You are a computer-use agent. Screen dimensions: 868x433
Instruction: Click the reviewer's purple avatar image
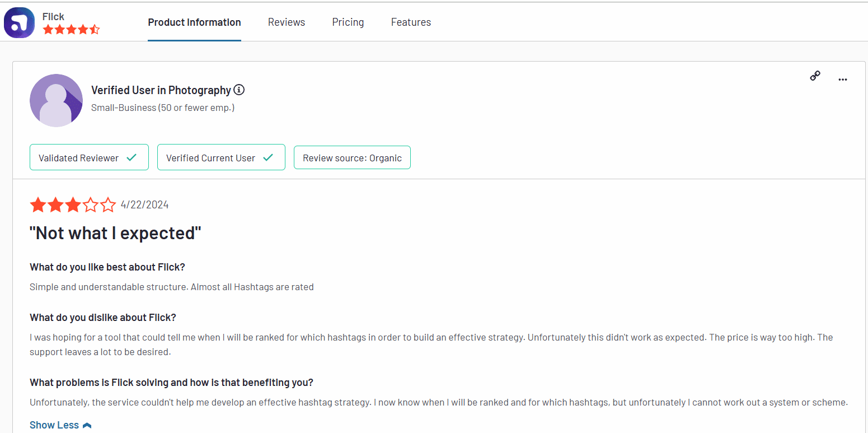pyautogui.click(x=56, y=100)
